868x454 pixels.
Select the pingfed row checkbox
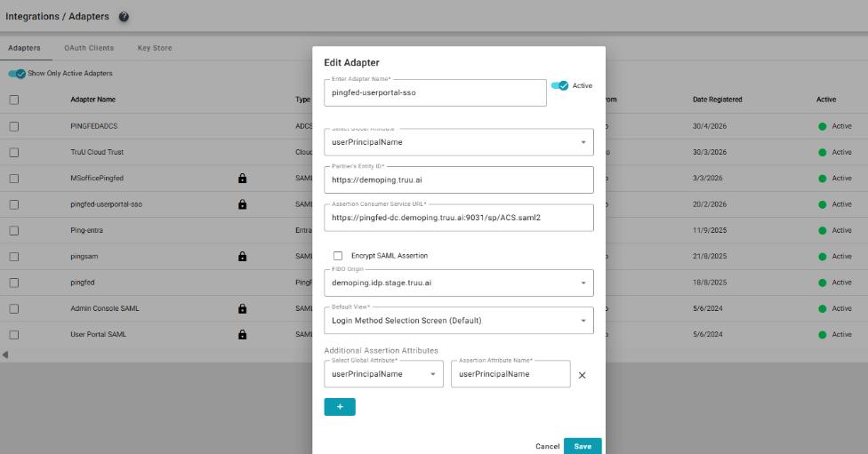[x=14, y=283]
